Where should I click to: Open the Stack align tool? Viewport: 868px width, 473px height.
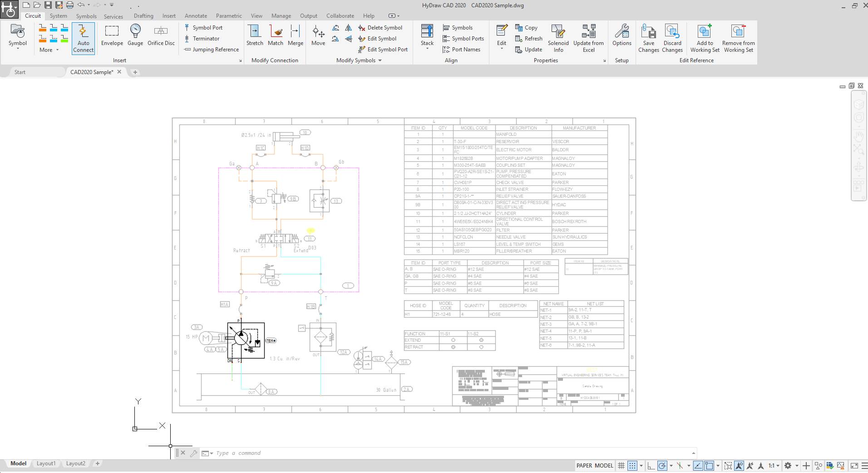click(427, 36)
